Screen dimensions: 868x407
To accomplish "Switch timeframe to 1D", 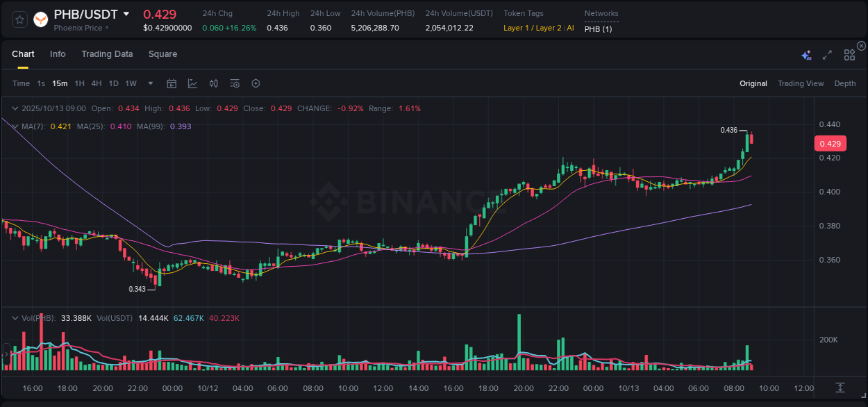I will (x=113, y=83).
